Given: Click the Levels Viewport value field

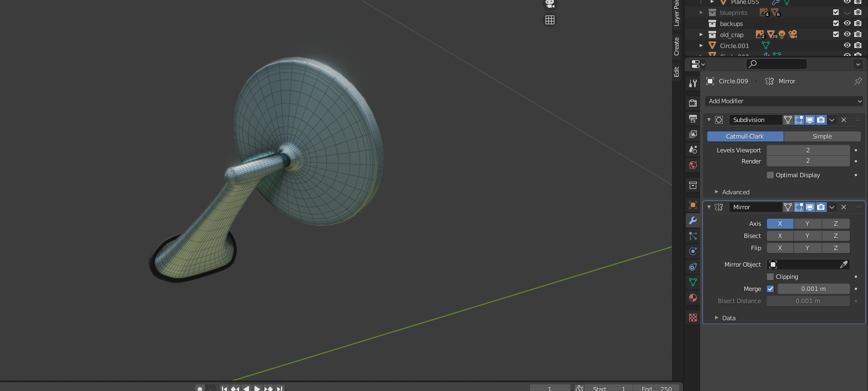Looking at the screenshot, I should (808, 150).
